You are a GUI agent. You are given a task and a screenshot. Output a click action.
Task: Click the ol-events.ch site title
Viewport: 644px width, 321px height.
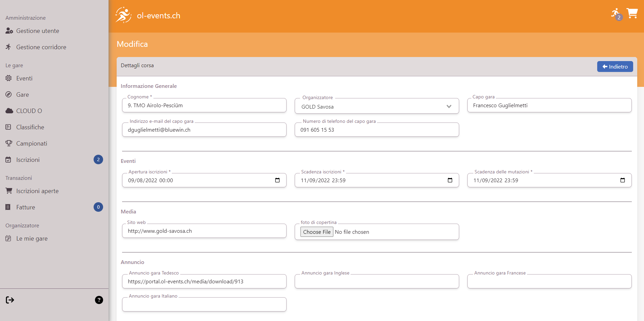[158, 16]
